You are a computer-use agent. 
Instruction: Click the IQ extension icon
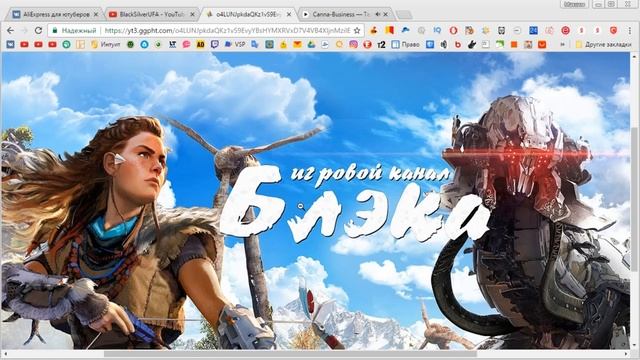point(437,31)
